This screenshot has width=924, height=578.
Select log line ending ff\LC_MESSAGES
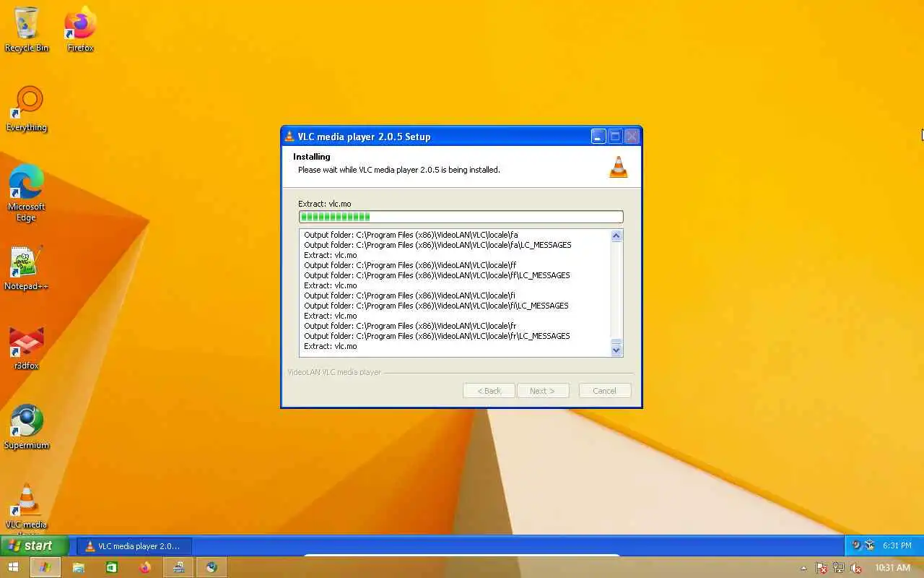pyautogui.click(x=437, y=275)
